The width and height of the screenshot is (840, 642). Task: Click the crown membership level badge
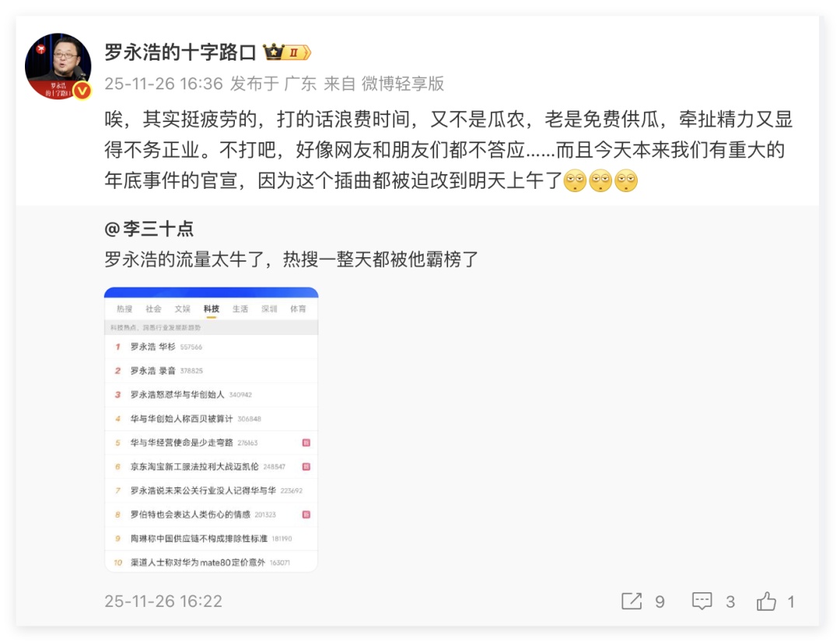pos(286,53)
